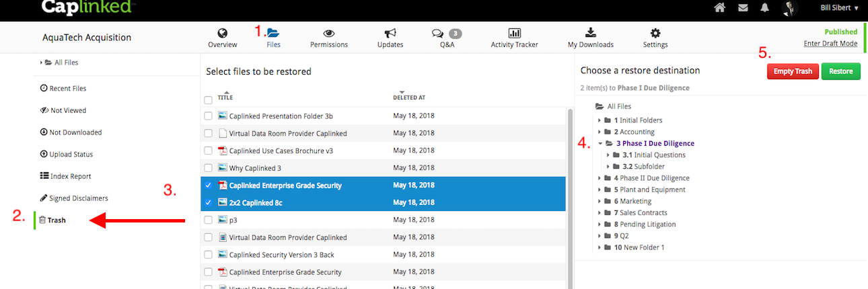Open messages envelope icon
The height and width of the screenshot is (289, 868).
(x=743, y=8)
